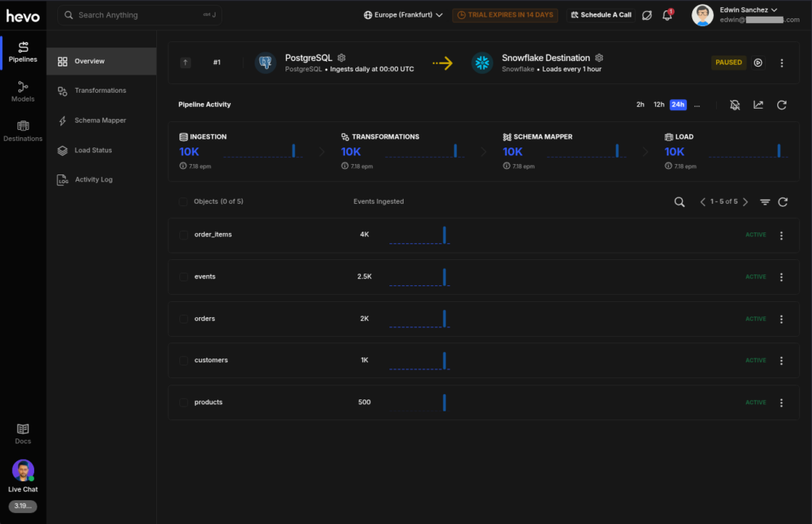Click the Search Anything field

point(140,15)
